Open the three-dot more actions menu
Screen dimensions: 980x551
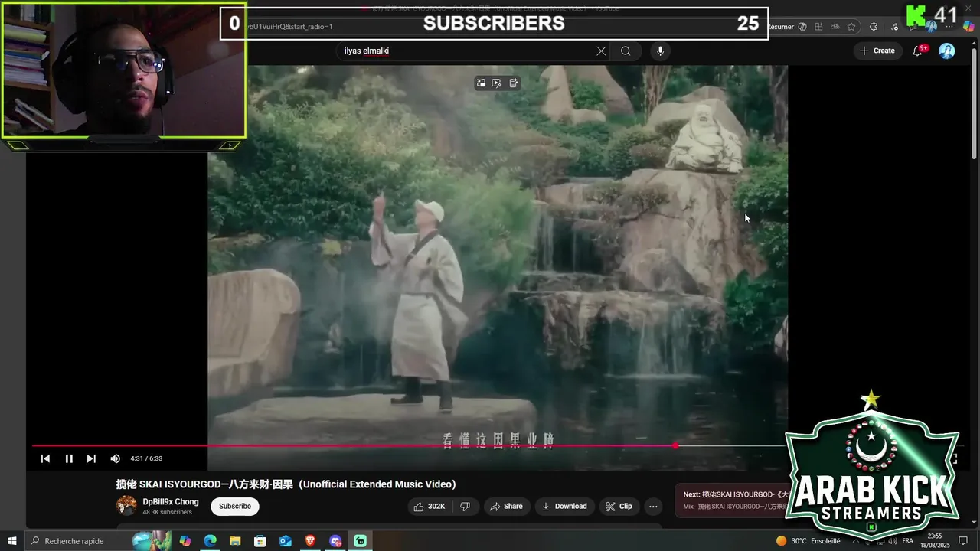653,506
